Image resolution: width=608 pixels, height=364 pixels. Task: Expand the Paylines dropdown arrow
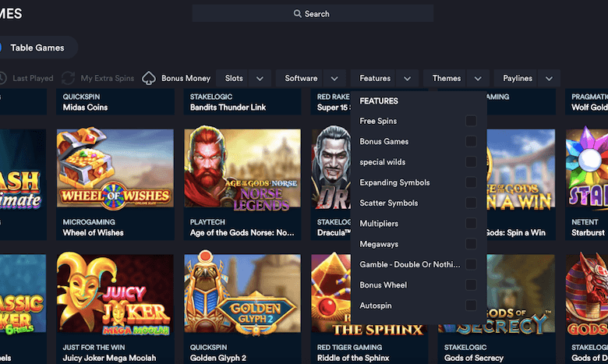click(549, 78)
